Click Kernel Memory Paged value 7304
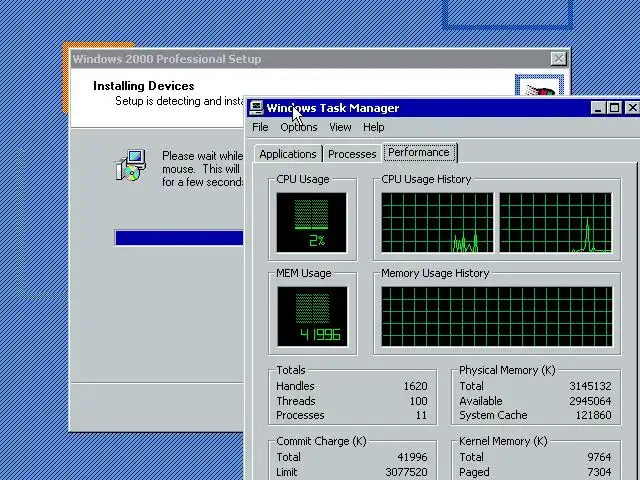This screenshot has height=480, width=640. (x=599, y=472)
